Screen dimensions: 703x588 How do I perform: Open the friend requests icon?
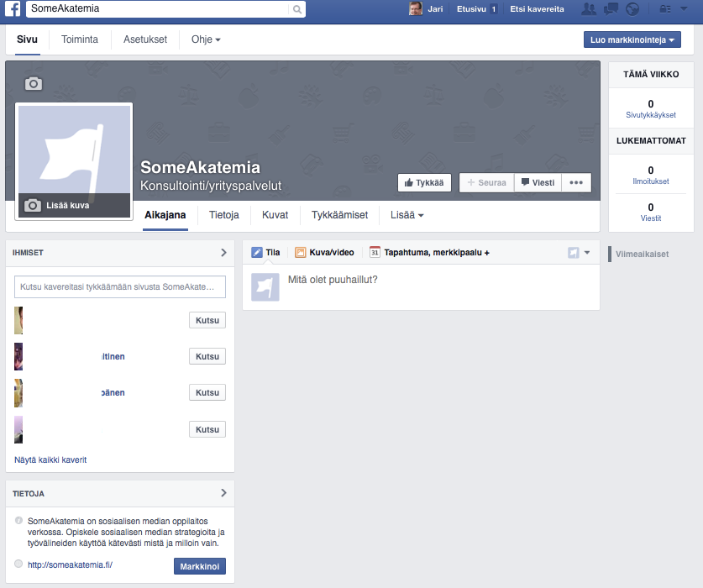tap(588, 9)
